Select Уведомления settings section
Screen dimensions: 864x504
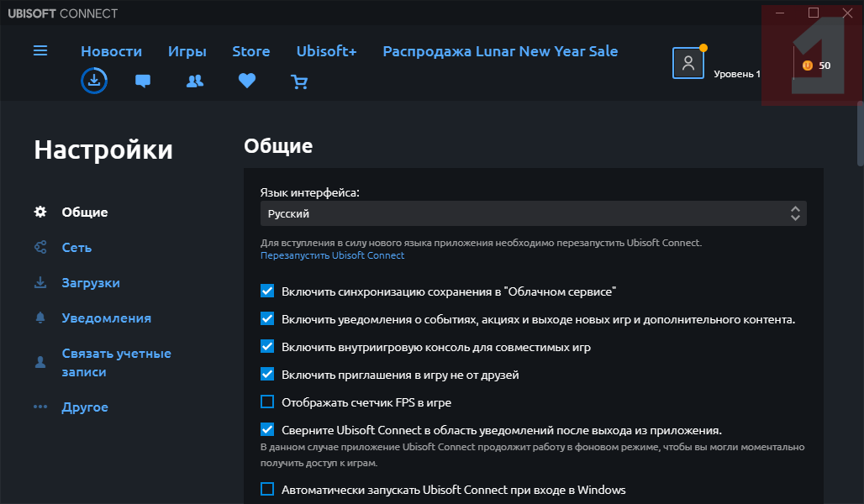[x=107, y=318]
